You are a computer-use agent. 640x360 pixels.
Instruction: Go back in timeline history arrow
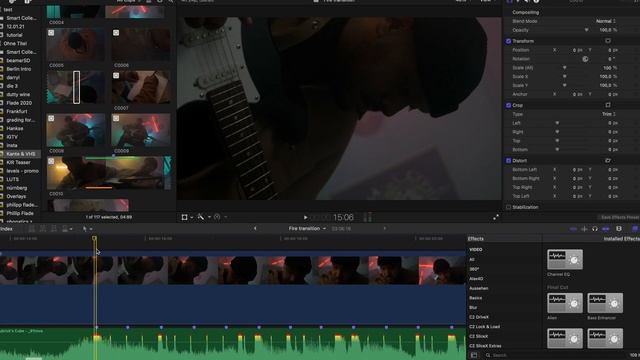pos(256,229)
